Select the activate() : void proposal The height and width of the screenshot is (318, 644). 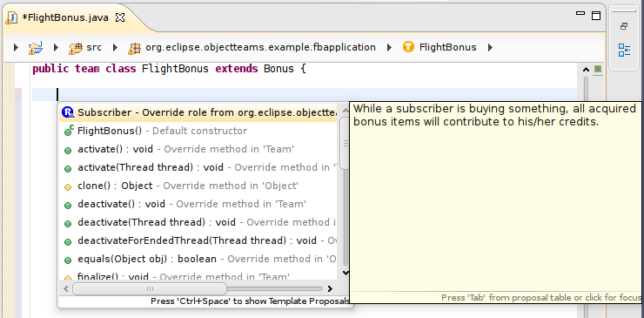coord(198,149)
